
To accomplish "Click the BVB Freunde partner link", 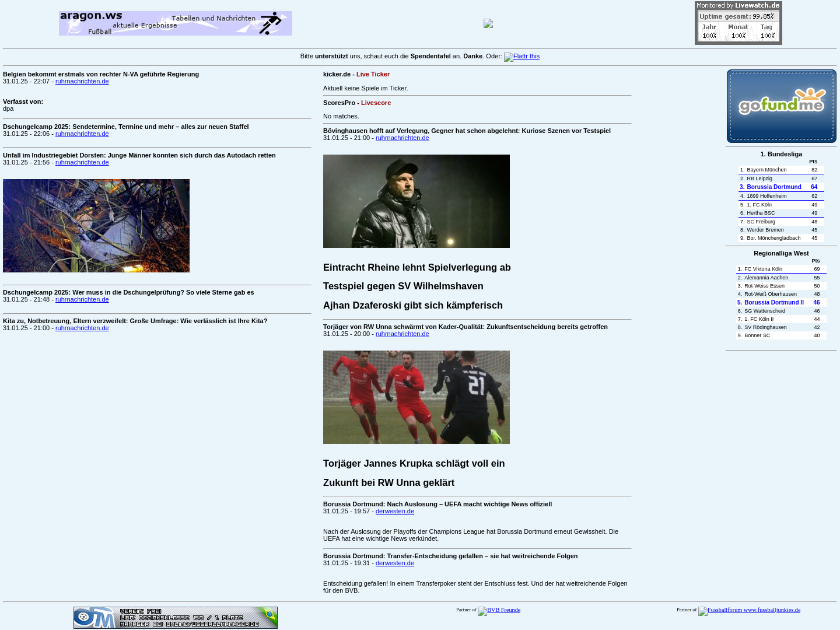I will [x=499, y=611].
